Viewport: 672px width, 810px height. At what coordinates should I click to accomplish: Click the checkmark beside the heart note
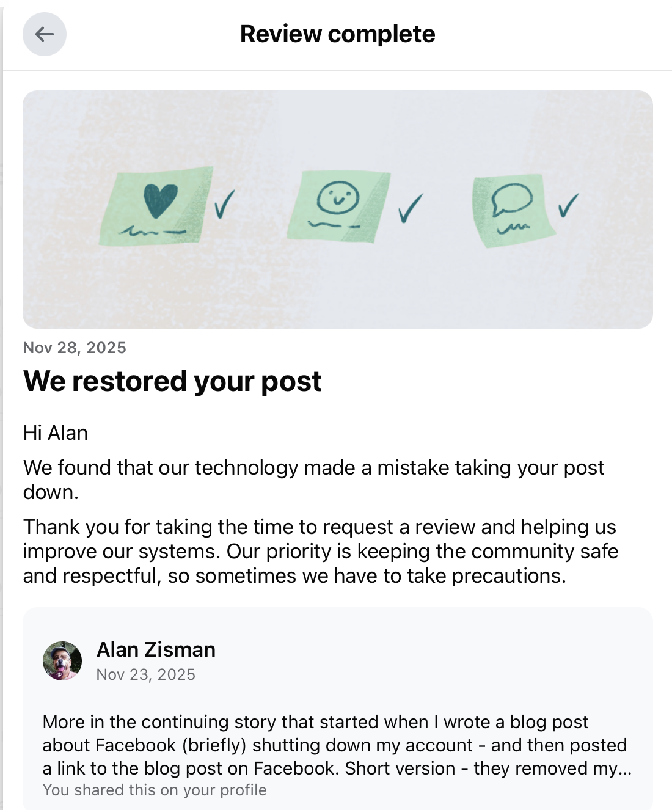(x=225, y=205)
